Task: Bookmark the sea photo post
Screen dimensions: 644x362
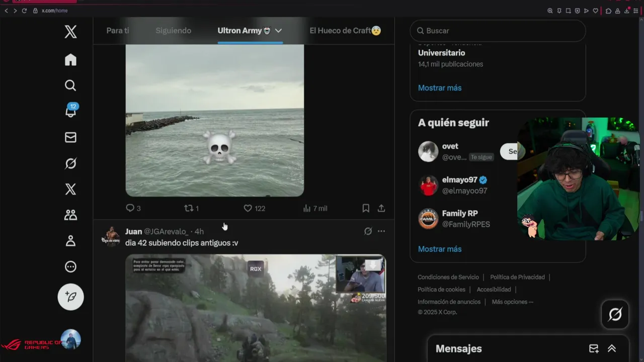Action: [366, 208]
